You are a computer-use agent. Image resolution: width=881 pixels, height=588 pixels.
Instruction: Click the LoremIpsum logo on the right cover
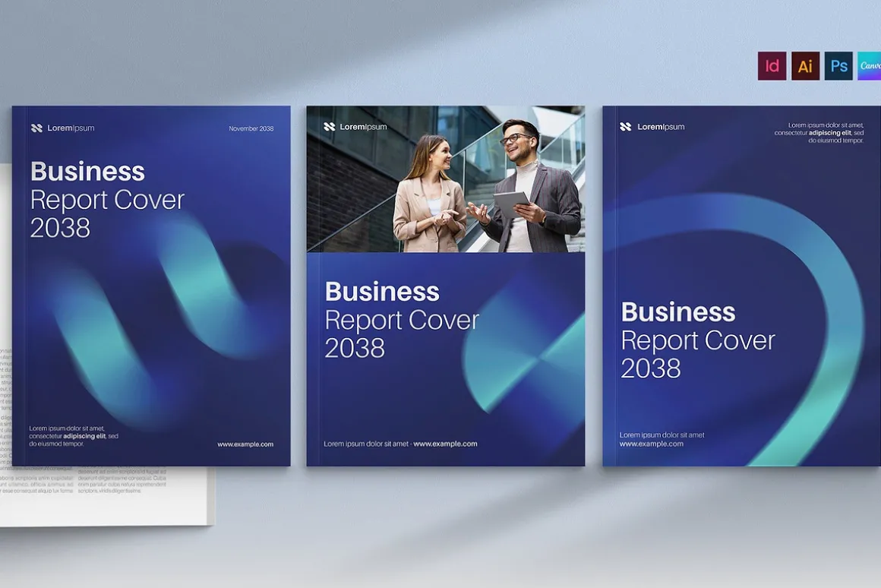pos(652,127)
